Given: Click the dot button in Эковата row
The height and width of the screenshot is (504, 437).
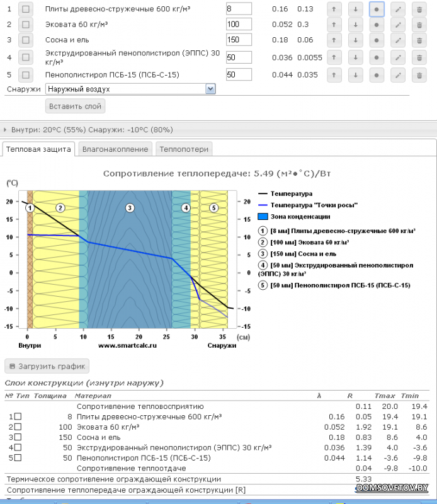Looking at the screenshot, I should coord(377,25).
